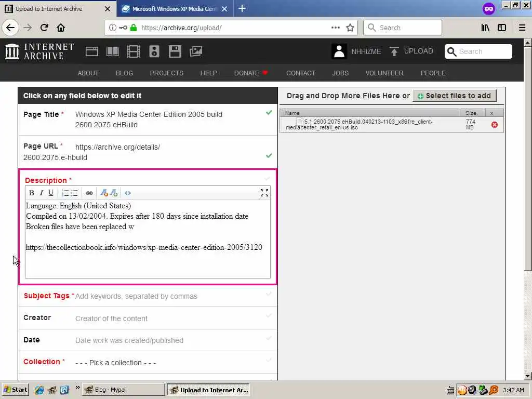The image size is (532, 399).
Task: Click the text color tool icon
Action: [104, 193]
